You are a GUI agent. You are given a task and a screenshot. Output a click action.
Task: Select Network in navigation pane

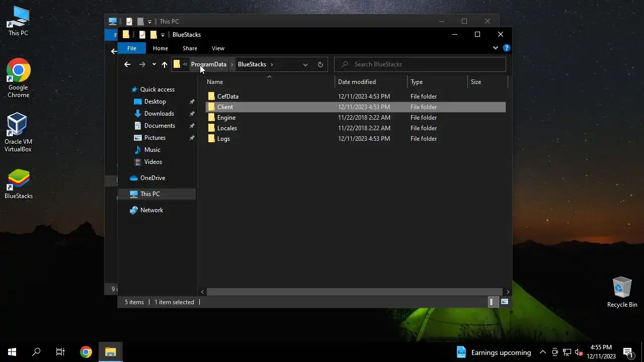(x=151, y=210)
